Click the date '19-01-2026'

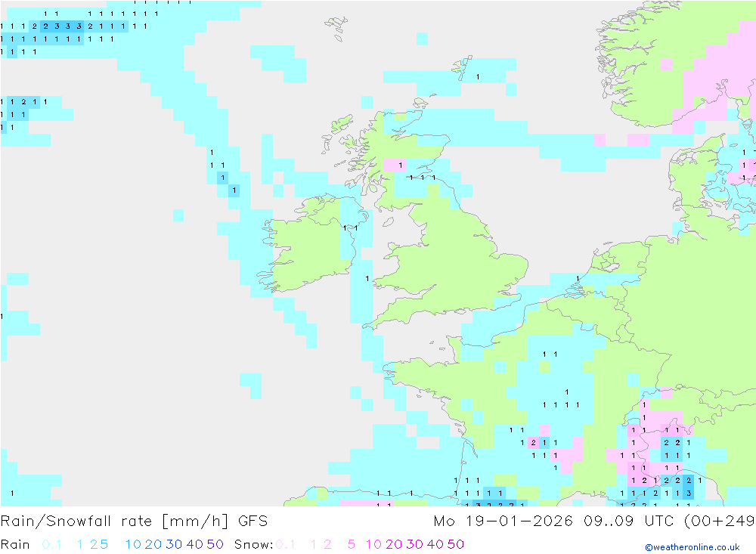tap(519, 522)
